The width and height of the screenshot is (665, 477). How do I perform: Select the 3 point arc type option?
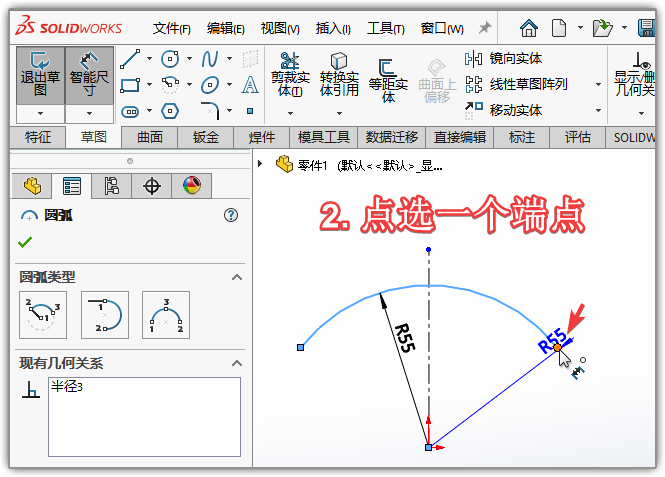tap(165, 314)
